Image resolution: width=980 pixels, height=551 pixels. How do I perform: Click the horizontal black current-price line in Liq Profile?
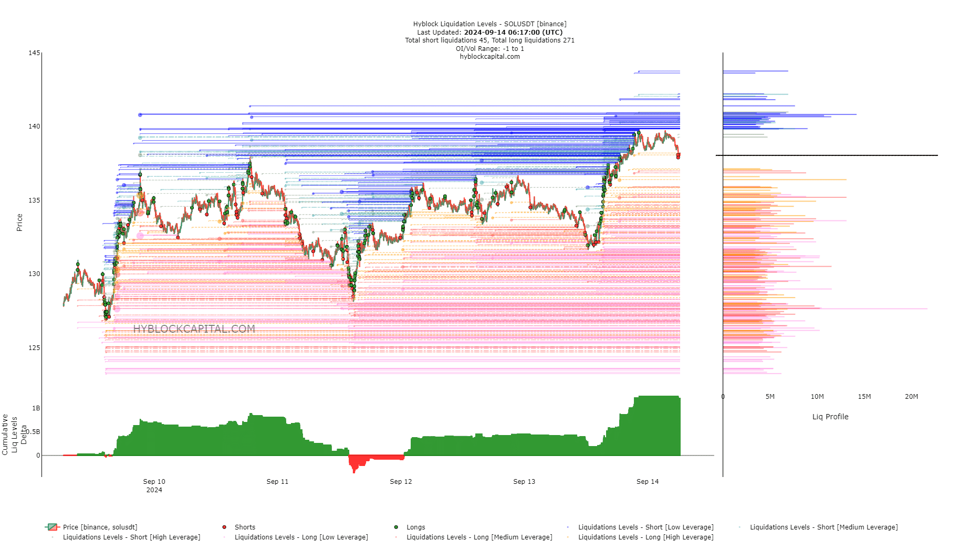click(x=827, y=155)
